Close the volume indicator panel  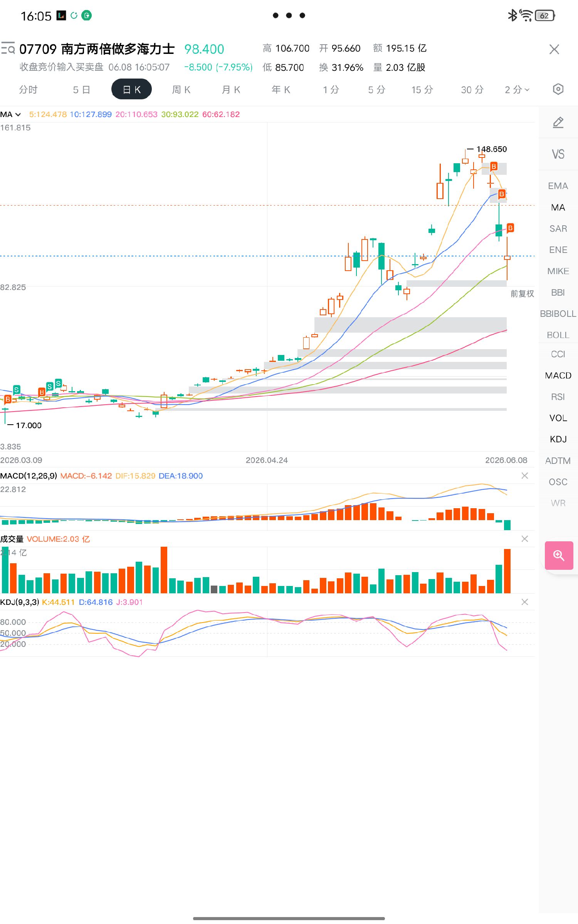[x=525, y=539]
